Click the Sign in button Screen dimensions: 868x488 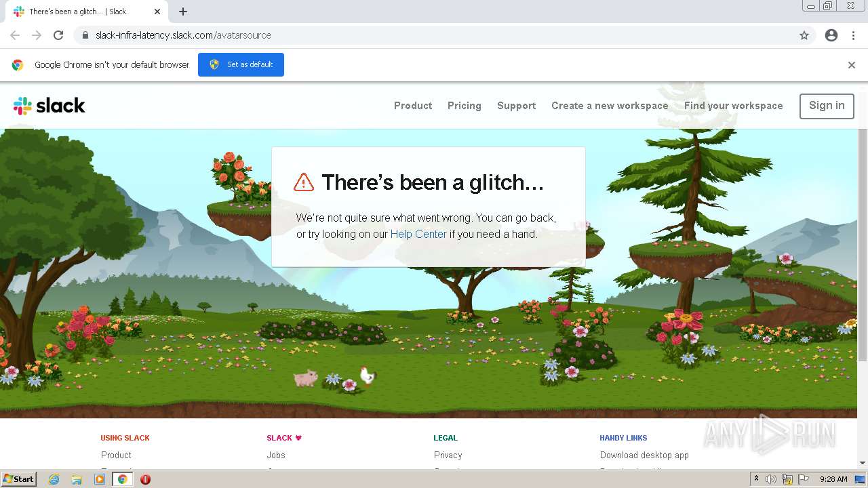pyautogui.click(x=827, y=106)
